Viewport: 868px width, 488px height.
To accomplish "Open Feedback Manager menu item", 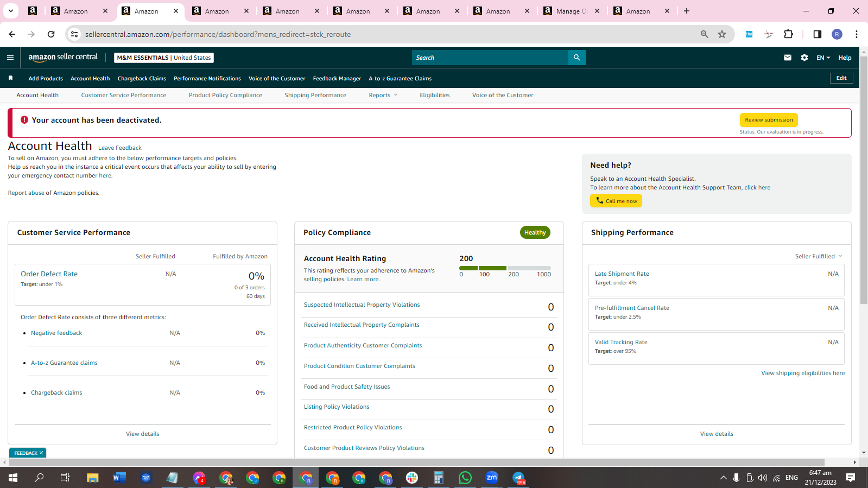I will click(x=337, y=78).
